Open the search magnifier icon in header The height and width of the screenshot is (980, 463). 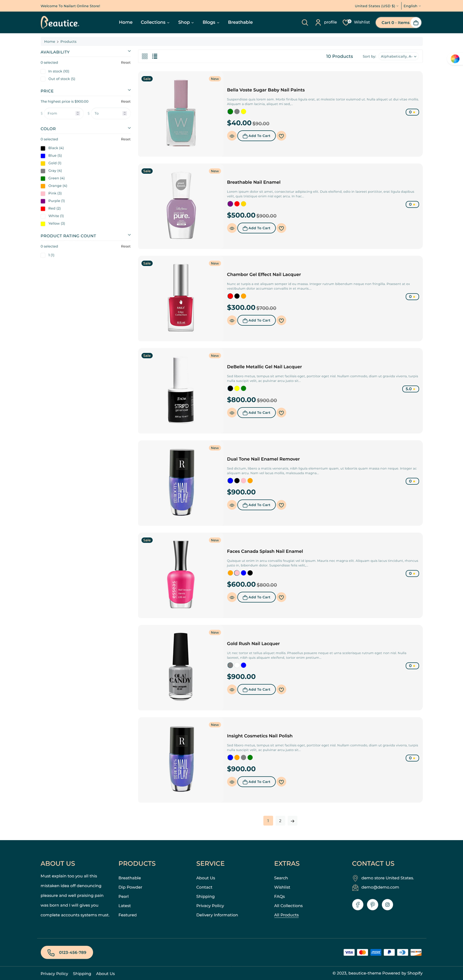pos(305,22)
